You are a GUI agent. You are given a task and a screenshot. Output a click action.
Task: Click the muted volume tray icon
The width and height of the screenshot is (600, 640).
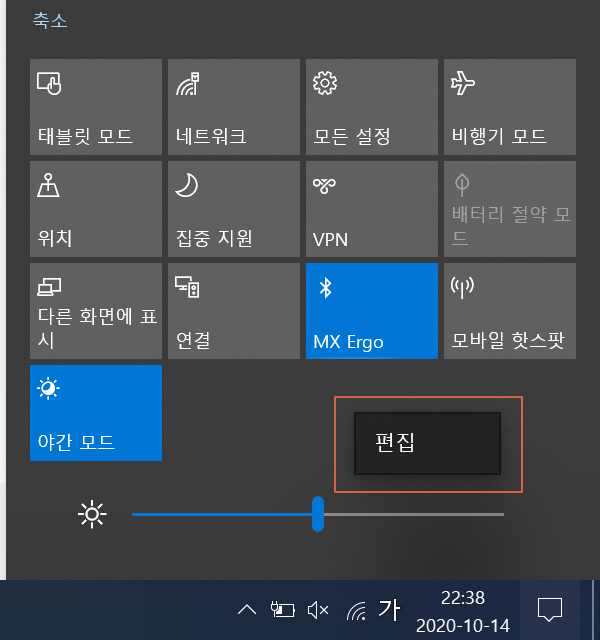point(318,610)
